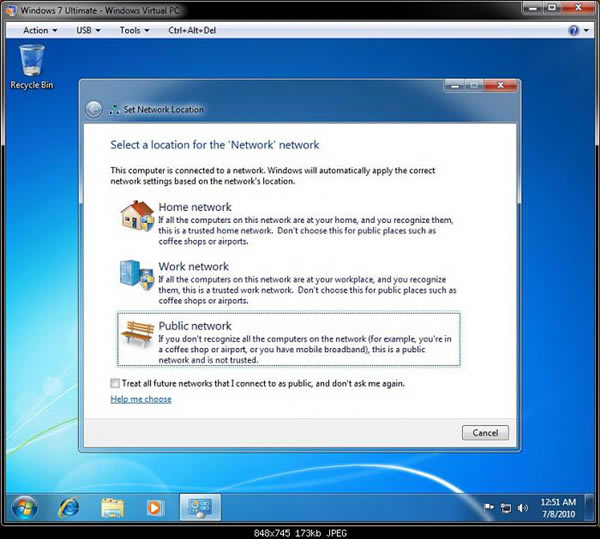This screenshot has width=600, height=539.
Task: Launch Windows Media Player from taskbar
Action: click(154, 507)
